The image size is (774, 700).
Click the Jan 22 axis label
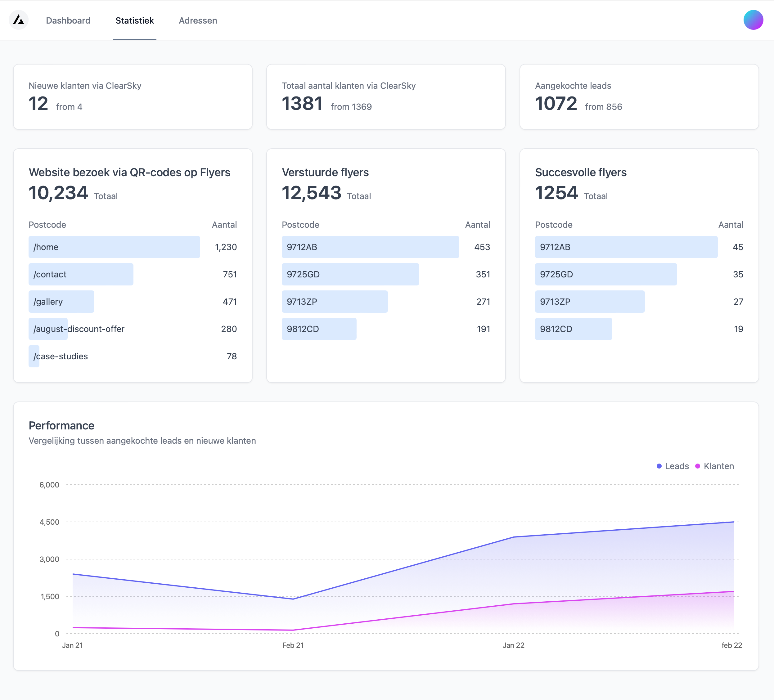(x=513, y=645)
